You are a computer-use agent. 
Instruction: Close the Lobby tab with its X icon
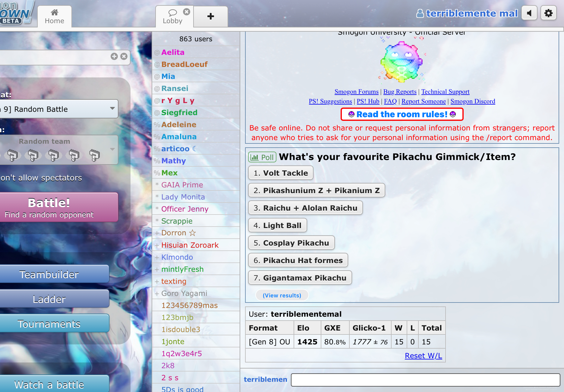tap(187, 12)
